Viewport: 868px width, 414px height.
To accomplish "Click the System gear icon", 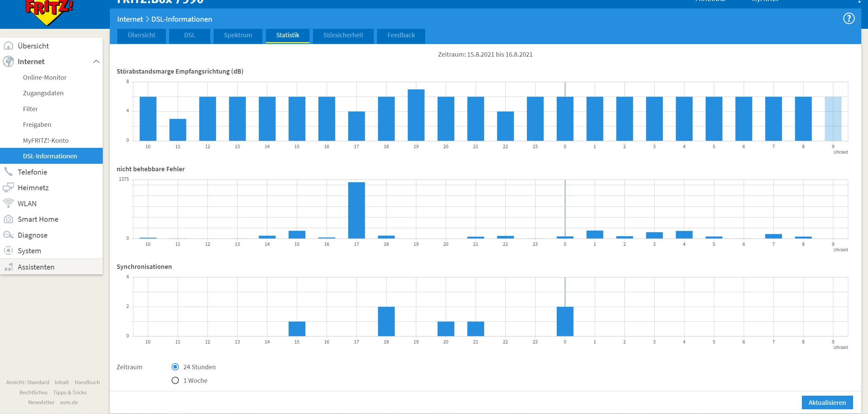I will point(8,251).
